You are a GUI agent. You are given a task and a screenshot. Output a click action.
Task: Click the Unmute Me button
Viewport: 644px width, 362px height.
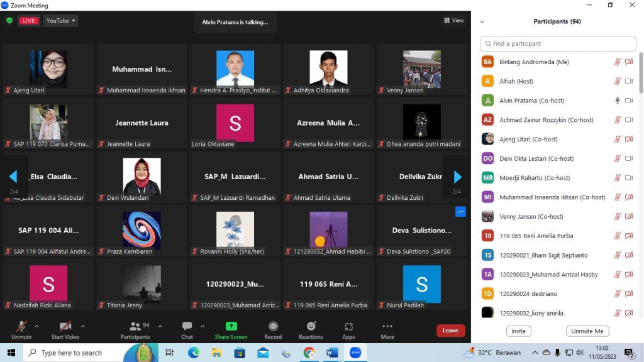pyautogui.click(x=587, y=331)
